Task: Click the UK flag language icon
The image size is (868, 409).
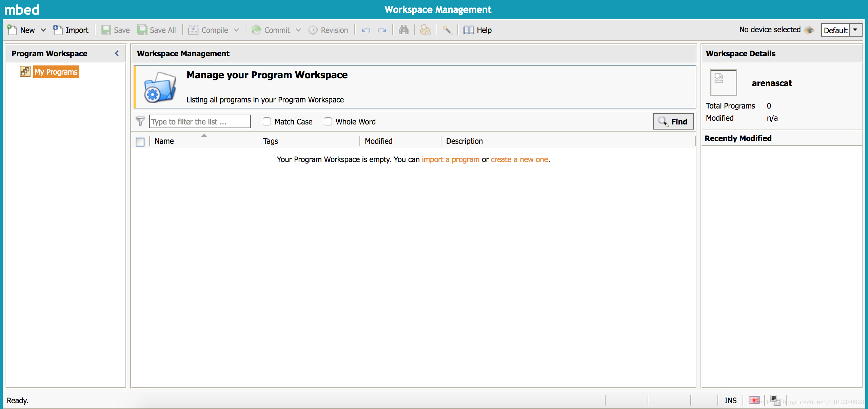Action: click(754, 400)
